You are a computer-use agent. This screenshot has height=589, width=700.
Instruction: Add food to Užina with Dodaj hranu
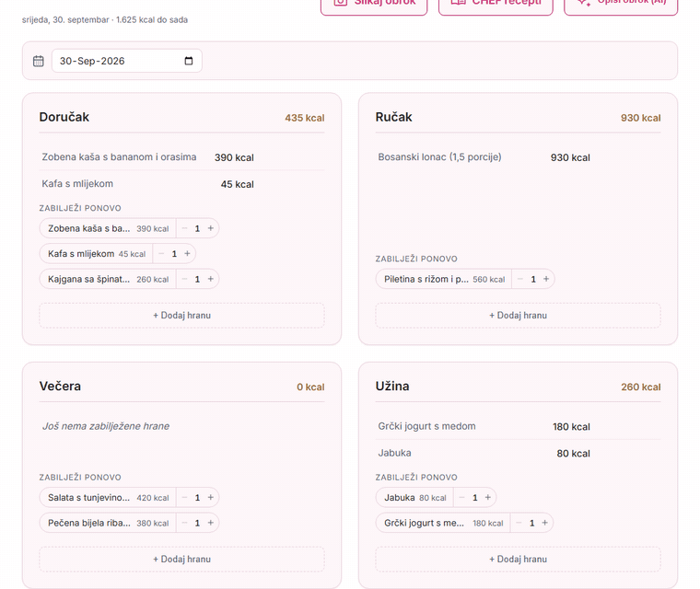click(x=518, y=560)
